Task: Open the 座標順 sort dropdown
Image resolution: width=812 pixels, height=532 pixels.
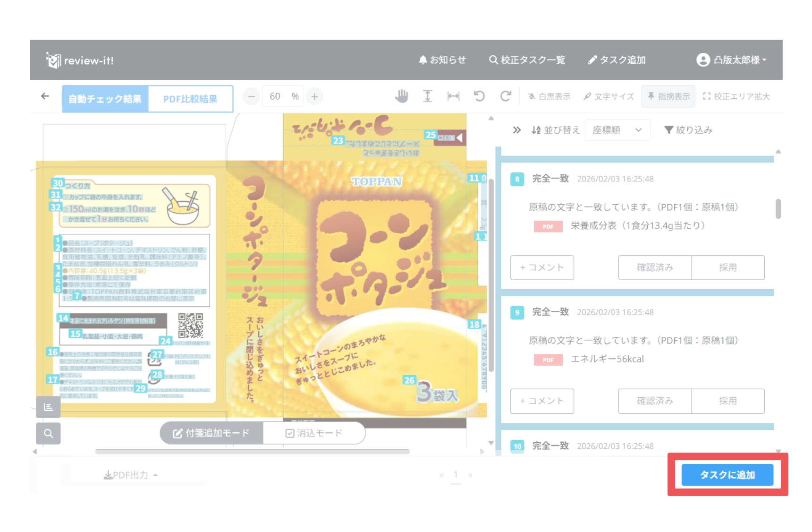Action: [x=617, y=130]
